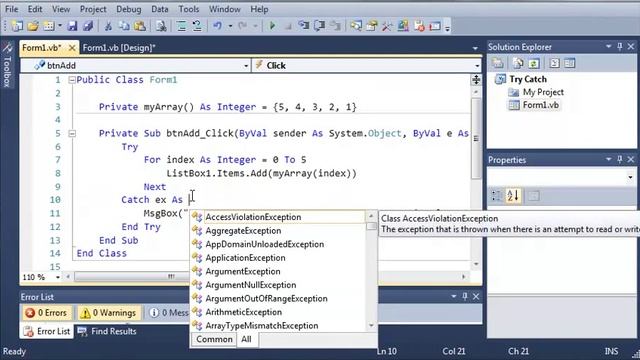Toggle auto-hide pin on Properties panel
Viewport: 640px width, 360px height.
620,159
